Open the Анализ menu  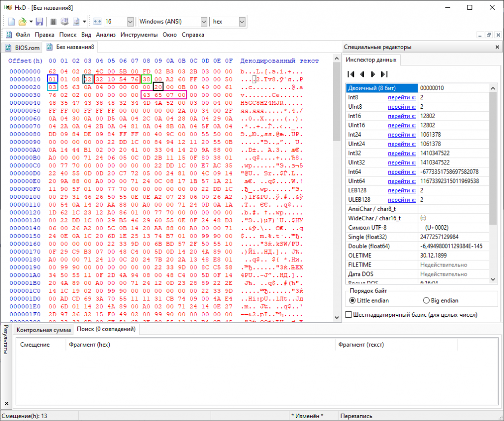point(106,35)
